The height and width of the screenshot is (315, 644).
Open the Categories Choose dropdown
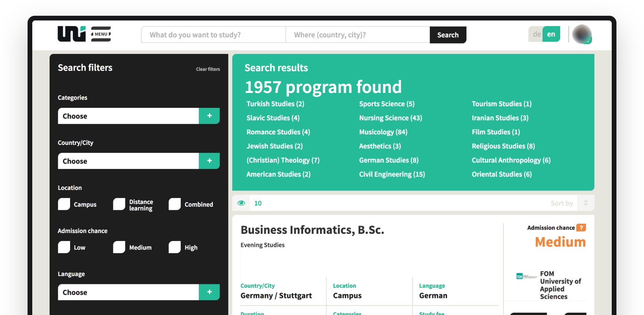(128, 116)
